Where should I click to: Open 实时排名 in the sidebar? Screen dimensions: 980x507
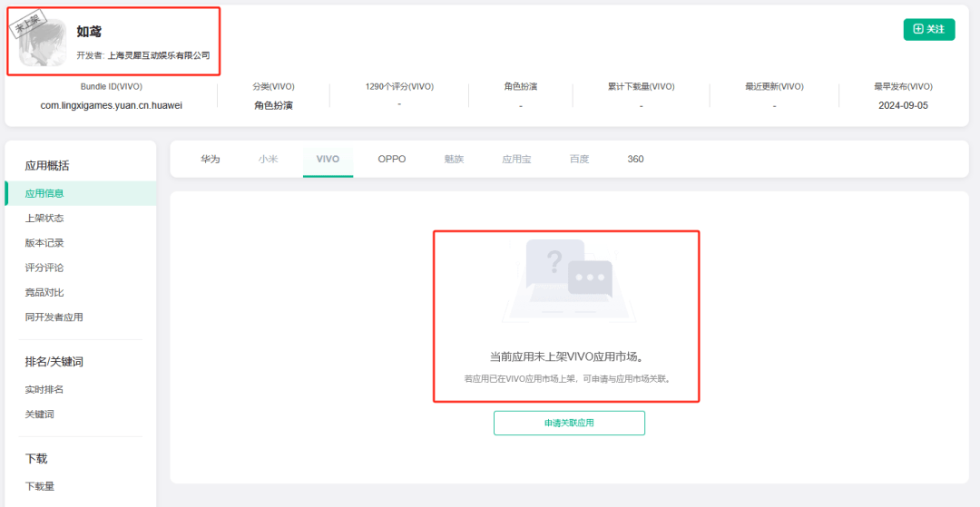44,390
